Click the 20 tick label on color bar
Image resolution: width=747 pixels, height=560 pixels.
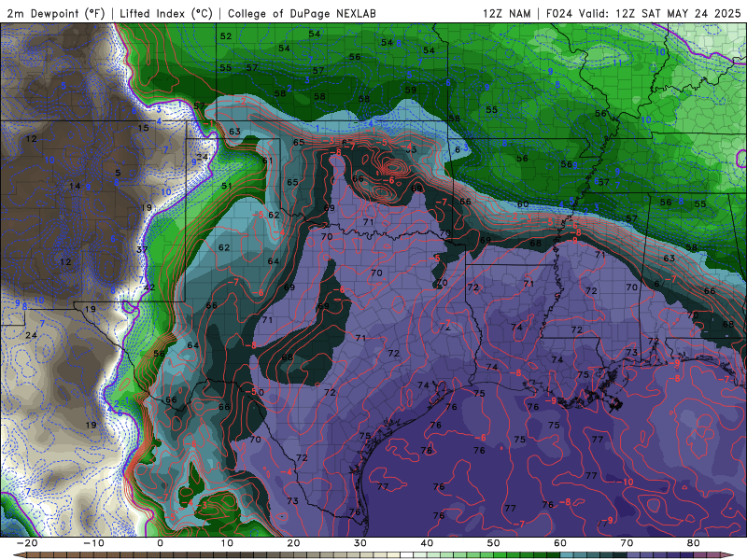tap(293, 543)
